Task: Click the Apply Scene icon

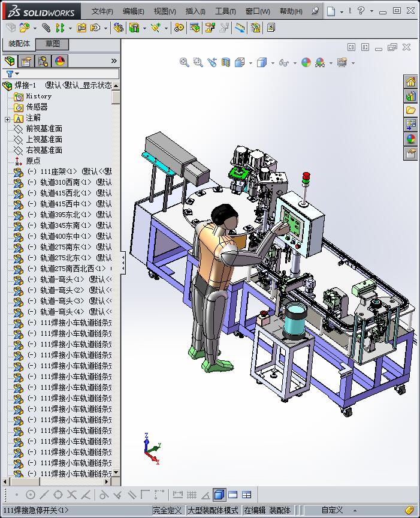Action: click(x=319, y=62)
